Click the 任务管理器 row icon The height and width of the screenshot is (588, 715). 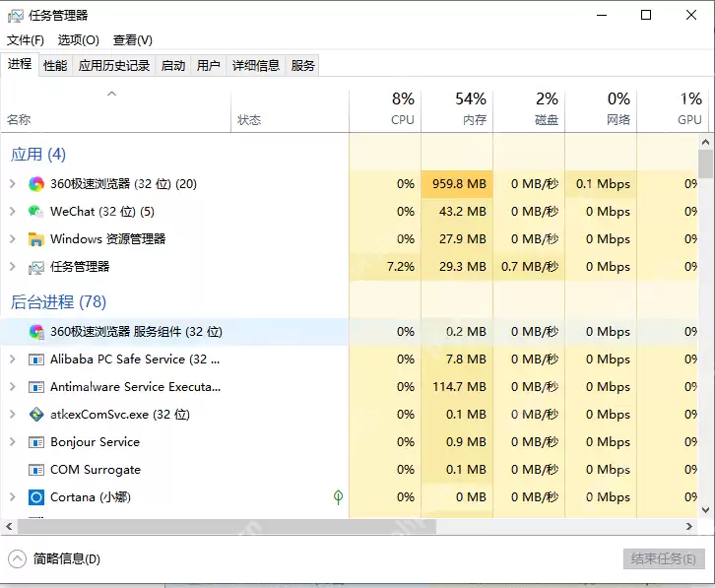click(x=36, y=267)
